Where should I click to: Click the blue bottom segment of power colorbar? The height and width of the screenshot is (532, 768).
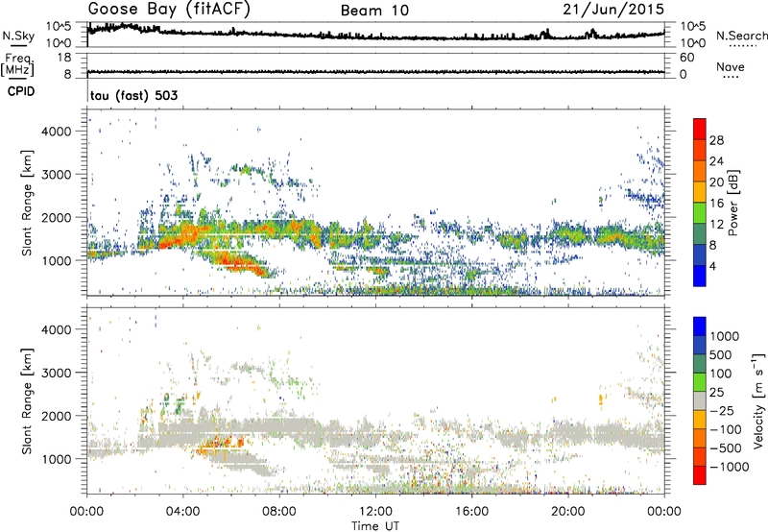pos(700,276)
